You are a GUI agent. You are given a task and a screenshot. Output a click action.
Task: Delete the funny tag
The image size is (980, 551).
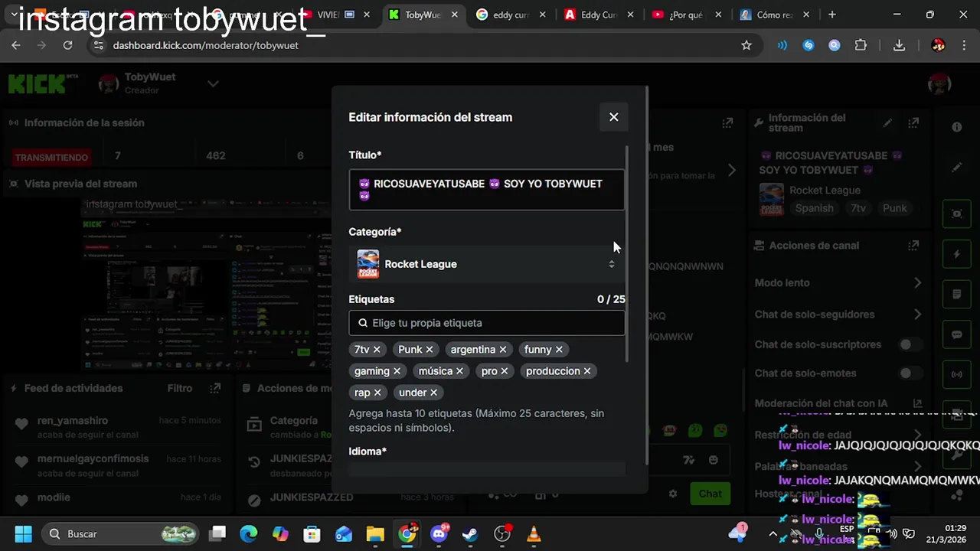pyautogui.click(x=559, y=350)
